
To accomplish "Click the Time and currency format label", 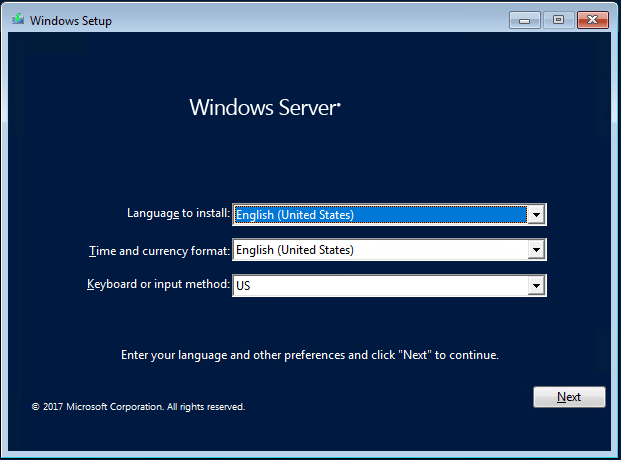I will (159, 251).
